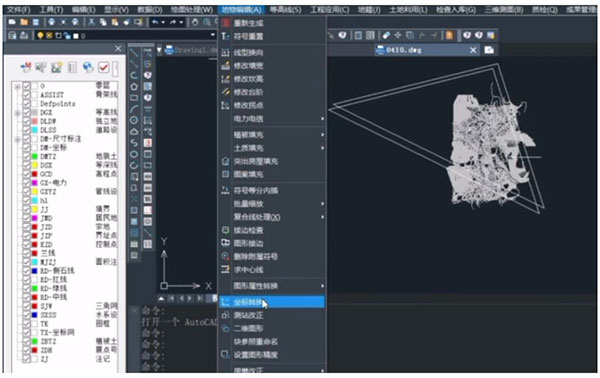Click the move cross-arrows icon in right toolbar

pos(398,35)
